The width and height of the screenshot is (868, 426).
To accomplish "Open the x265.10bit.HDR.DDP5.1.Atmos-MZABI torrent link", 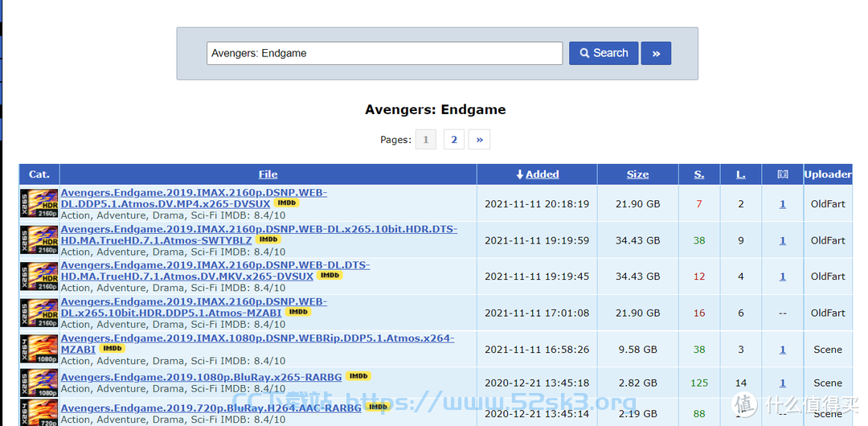I will pos(194,307).
